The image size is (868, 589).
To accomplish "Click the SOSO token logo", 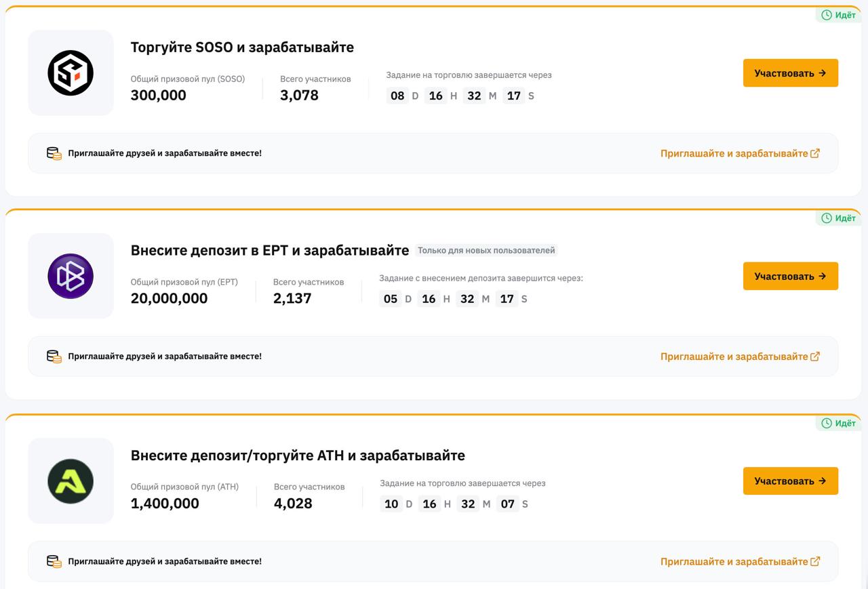I will [x=71, y=73].
